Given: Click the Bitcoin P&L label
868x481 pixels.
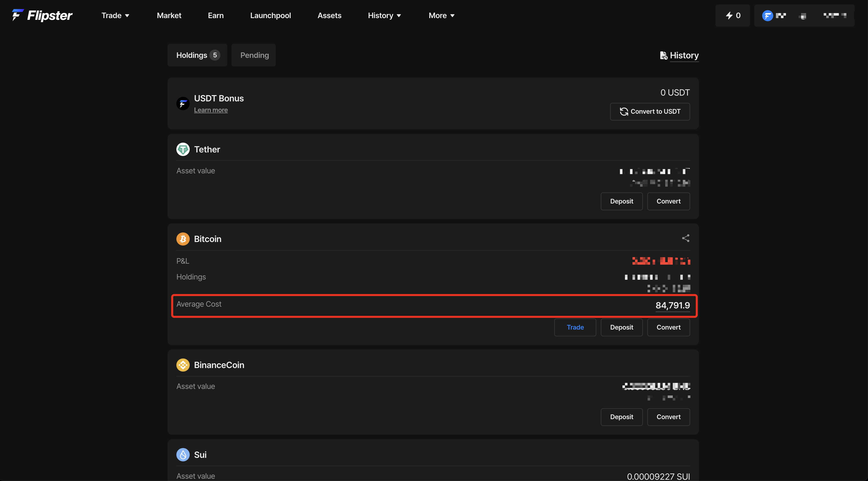Looking at the screenshot, I should coord(183,261).
